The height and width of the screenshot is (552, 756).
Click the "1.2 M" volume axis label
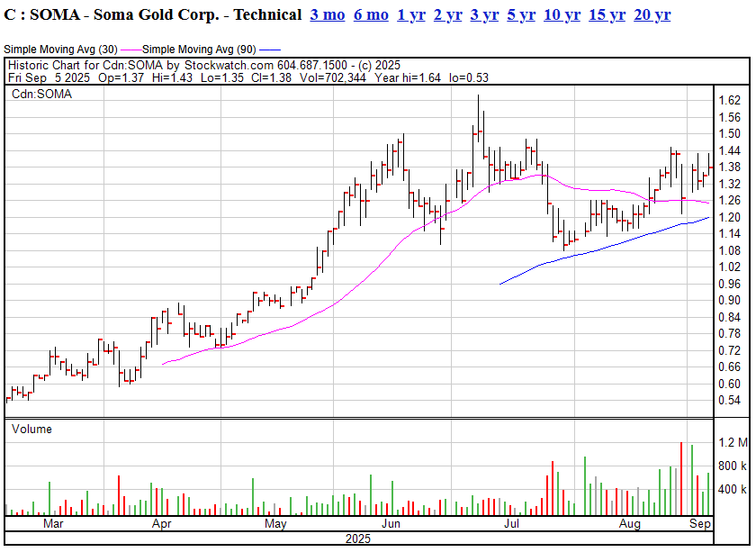point(733,442)
